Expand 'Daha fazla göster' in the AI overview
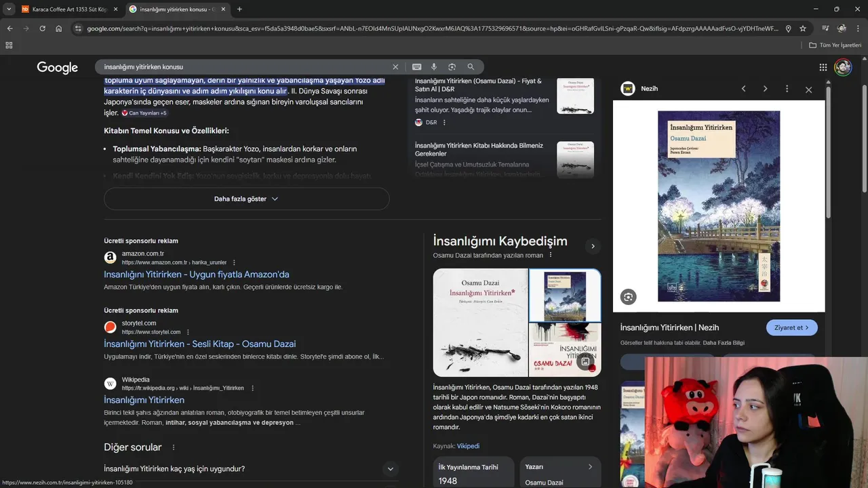Viewport: 868px width, 488px height. coord(246,199)
